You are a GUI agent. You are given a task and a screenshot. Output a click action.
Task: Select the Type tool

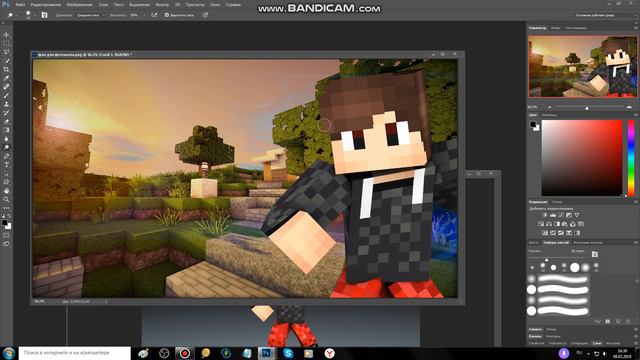[6, 165]
